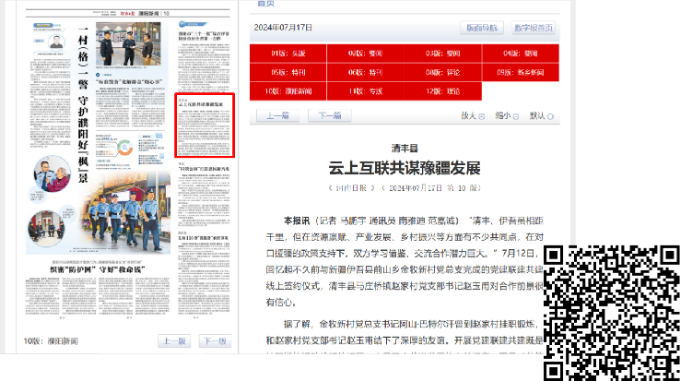Select the 03版 要闻 tab

click(443, 53)
